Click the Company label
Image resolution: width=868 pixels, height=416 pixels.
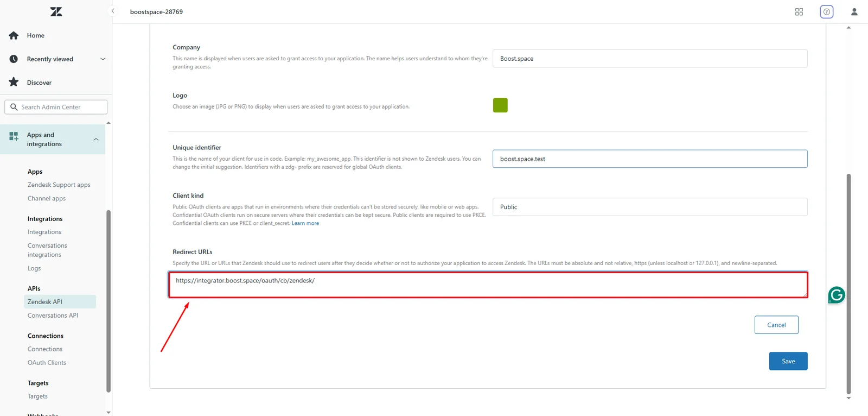[187, 48]
